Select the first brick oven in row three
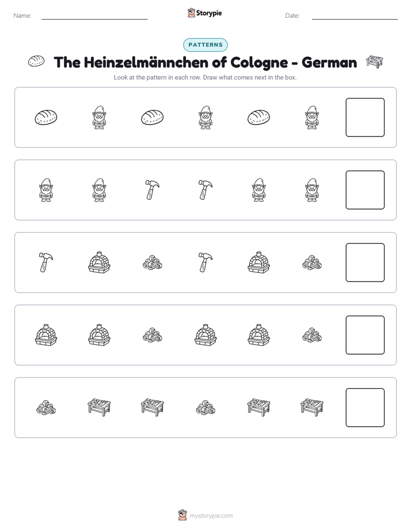Viewport: 411px width, 532px height. [99, 263]
